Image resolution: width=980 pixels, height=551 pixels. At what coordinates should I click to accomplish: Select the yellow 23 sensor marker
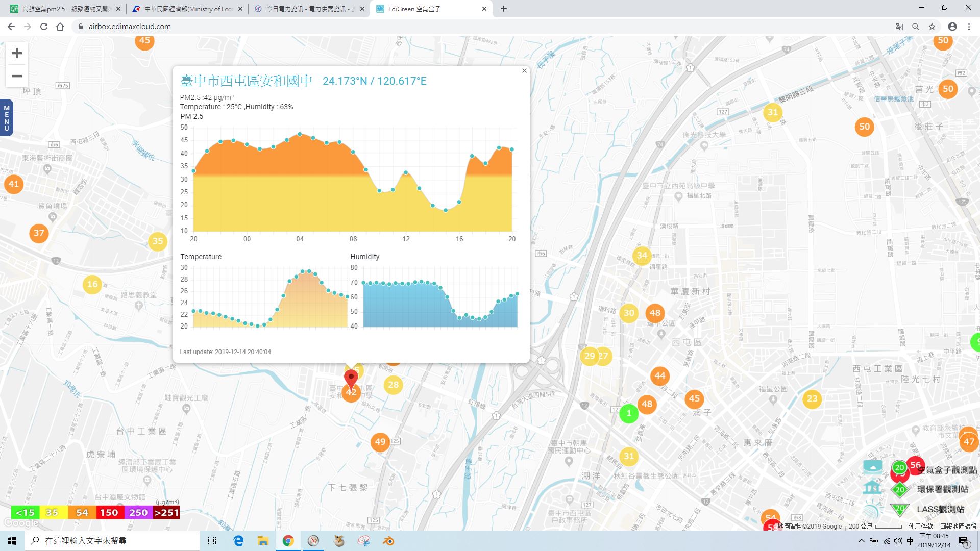click(x=812, y=398)
